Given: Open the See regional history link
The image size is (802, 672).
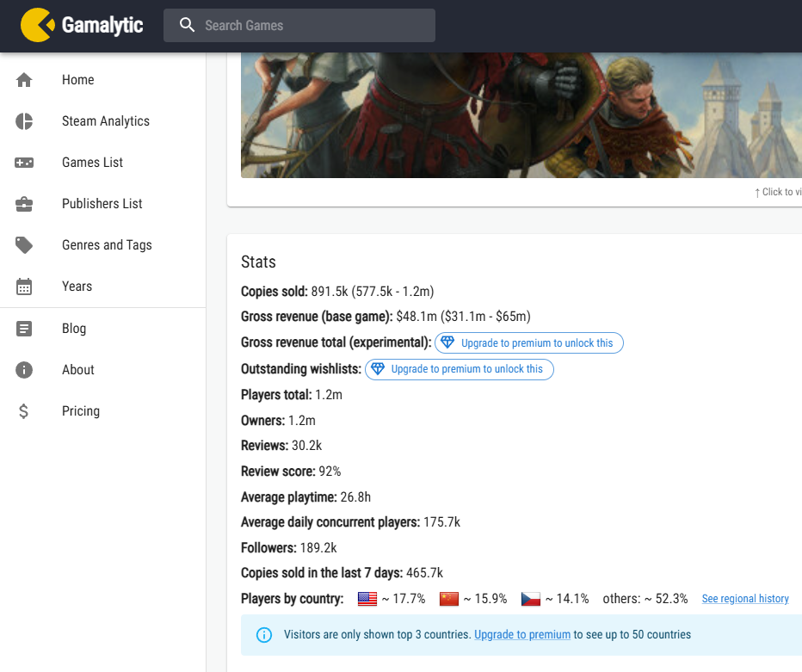Looking at the screenshot, I should coord(745,599).
